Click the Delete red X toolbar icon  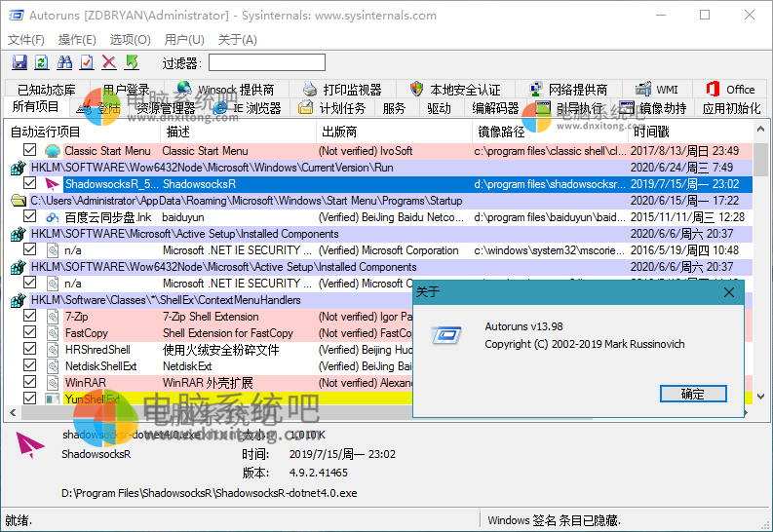(109, 62)
